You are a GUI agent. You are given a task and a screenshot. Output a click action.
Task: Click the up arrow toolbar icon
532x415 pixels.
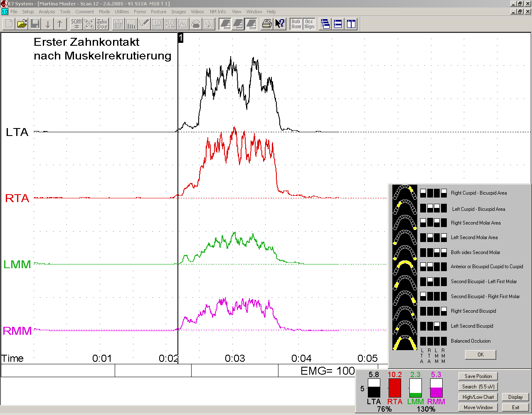[x=60, y=24]
